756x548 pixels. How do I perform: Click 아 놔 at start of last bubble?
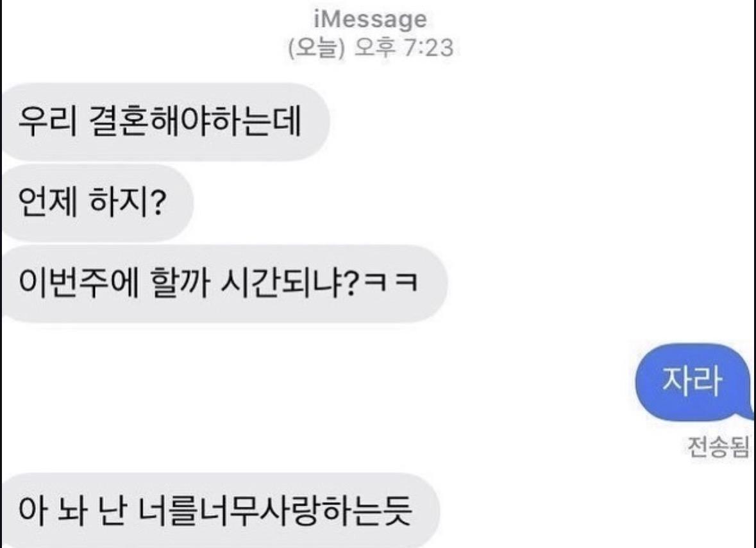(x=53, y=510)
